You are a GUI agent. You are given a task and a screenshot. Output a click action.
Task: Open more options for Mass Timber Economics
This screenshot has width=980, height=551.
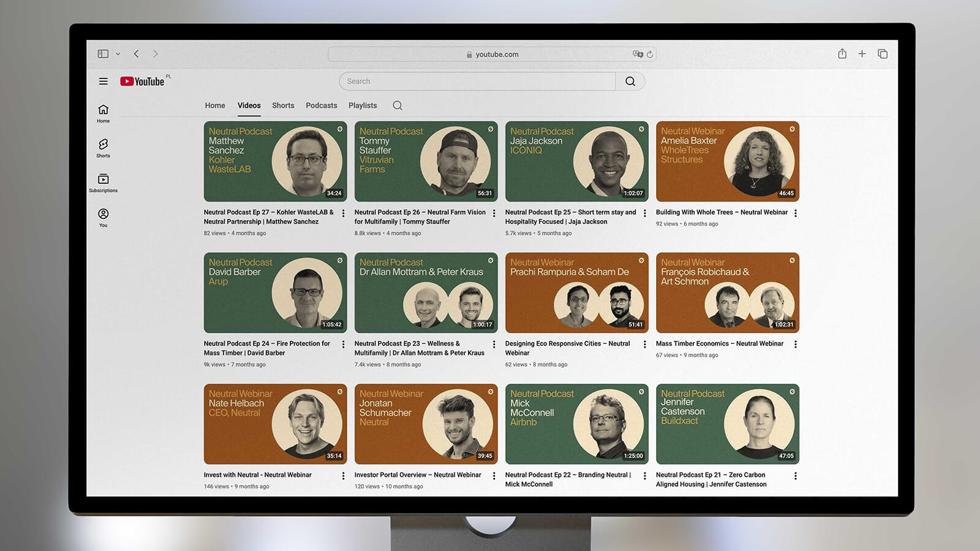point(796,344)
